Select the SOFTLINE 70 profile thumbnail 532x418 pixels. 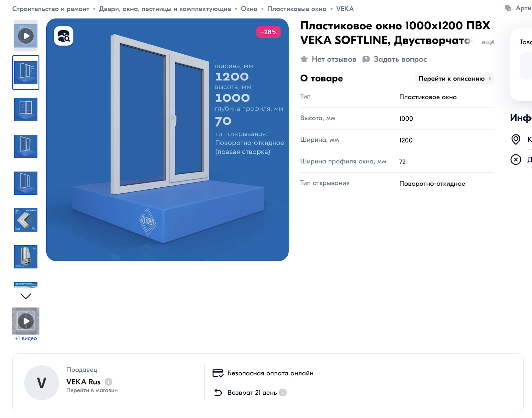(x=26, y=220)
